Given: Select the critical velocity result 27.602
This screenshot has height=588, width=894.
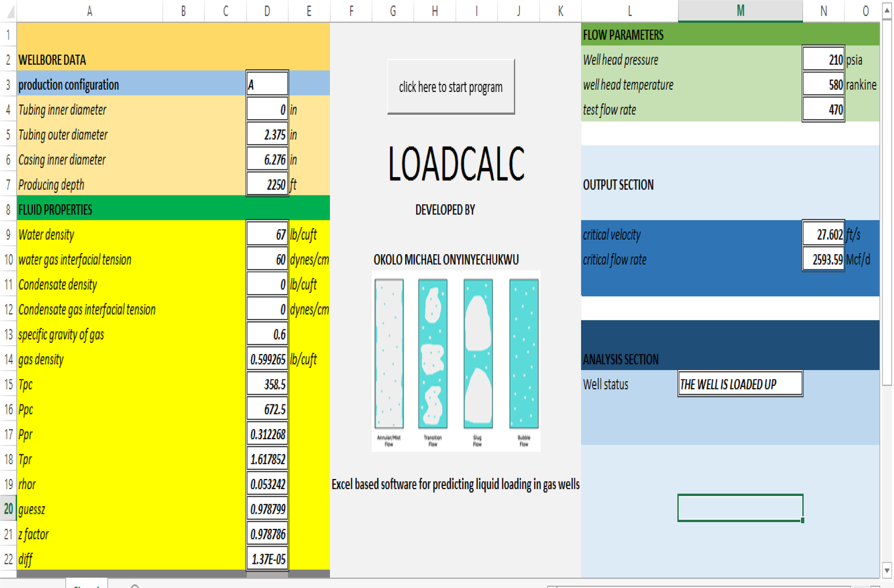Looking at the screenshot, I should 822,234.
